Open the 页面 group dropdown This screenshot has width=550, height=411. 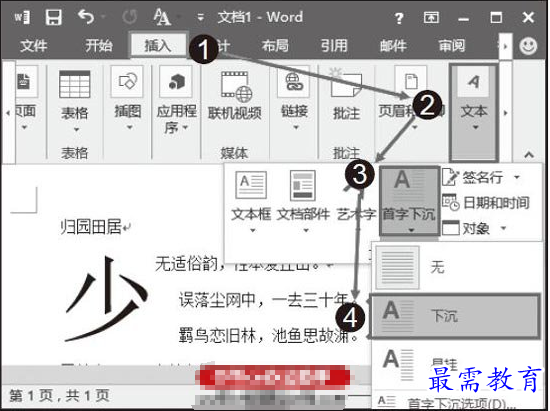25,98
